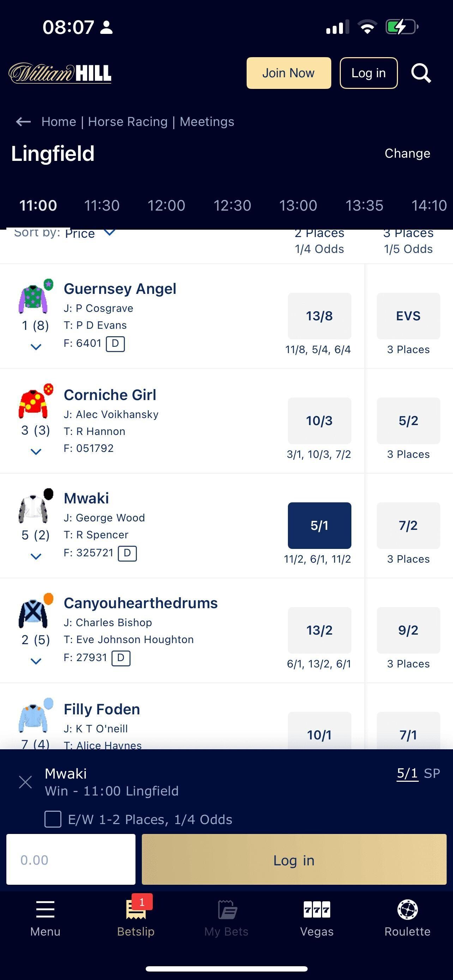Image resolution: width=453 pixels, height=980 pixels.
Task: Remove Mwaki selection with X icon
Action: point(25,782)
